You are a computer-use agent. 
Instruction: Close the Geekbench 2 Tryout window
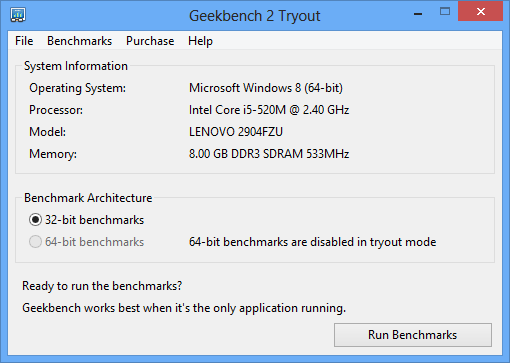[x=480, y=12]
